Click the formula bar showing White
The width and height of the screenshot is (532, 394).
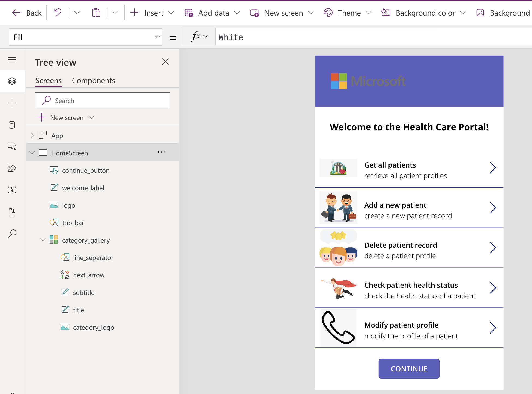click(374, 37)
